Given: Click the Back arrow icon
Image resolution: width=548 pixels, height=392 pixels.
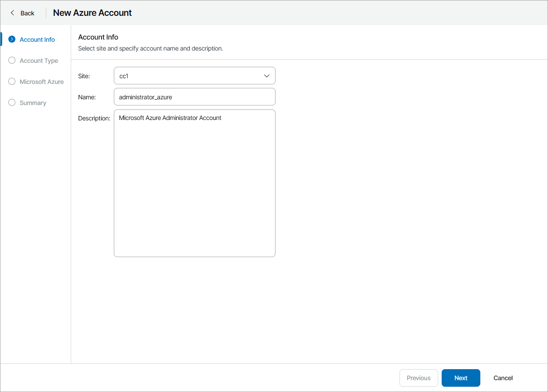Looking at the screenshot, I should coord(12,13).
